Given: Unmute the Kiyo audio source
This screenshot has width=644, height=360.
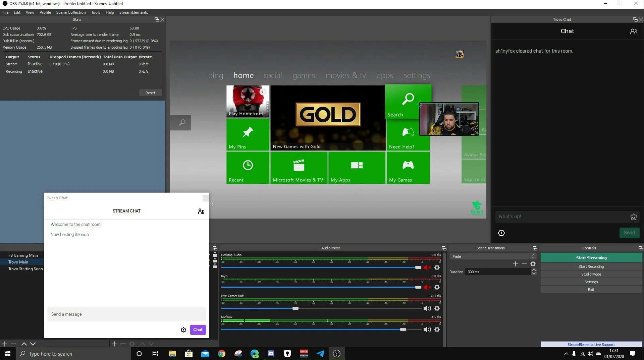Looking at the screenshot, I should point(427,287).
